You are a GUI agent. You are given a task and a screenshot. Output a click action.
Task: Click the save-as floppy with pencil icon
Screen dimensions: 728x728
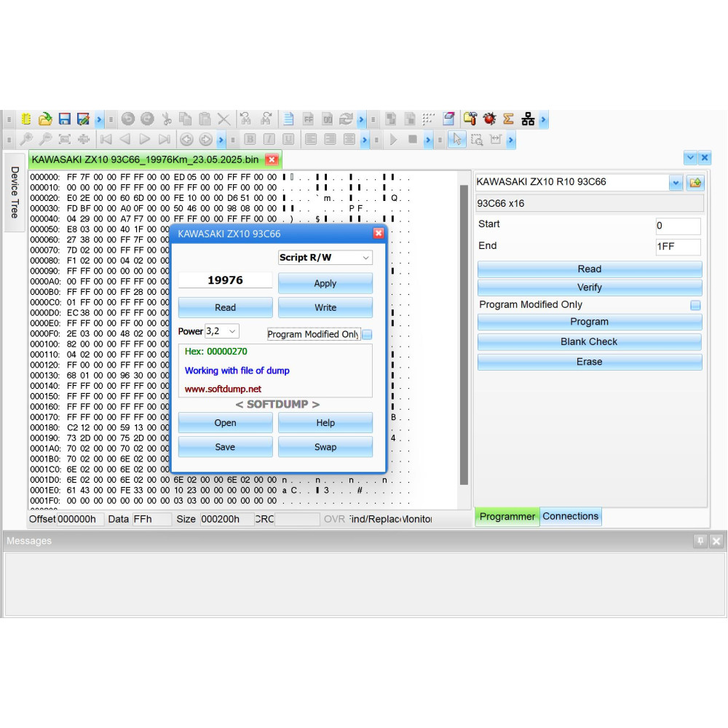tap(83, 119)
